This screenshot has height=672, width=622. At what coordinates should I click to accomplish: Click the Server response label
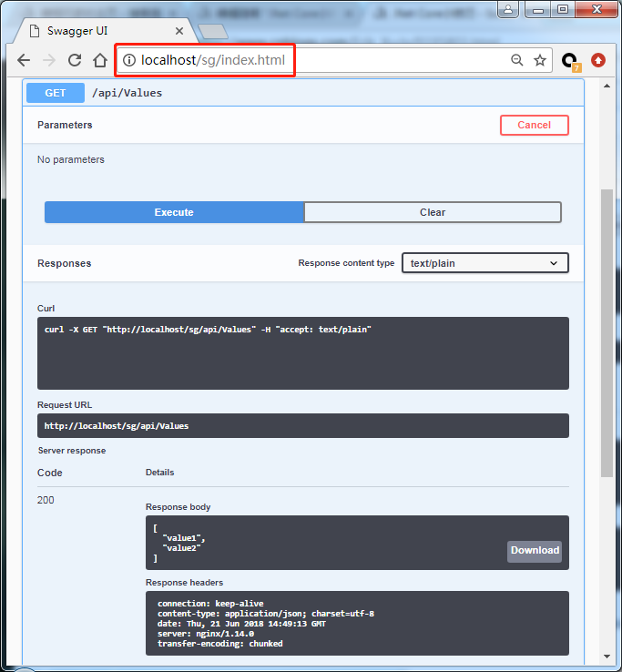tap(72, 451)
